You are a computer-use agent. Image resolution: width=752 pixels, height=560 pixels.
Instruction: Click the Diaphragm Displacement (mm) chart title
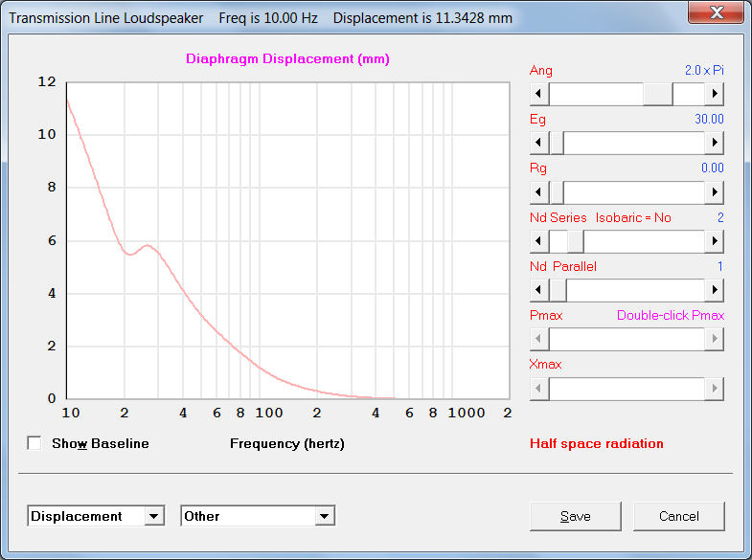tap(287, 59)
